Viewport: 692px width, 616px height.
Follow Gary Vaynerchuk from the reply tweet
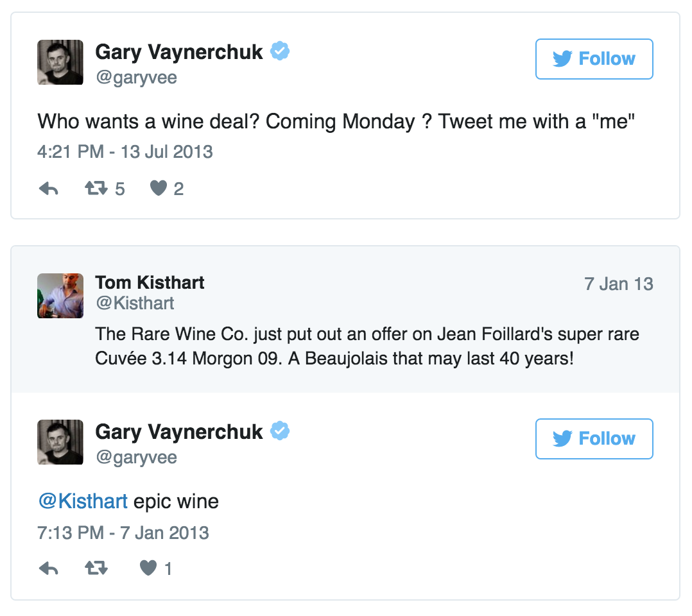pos(594,439)
